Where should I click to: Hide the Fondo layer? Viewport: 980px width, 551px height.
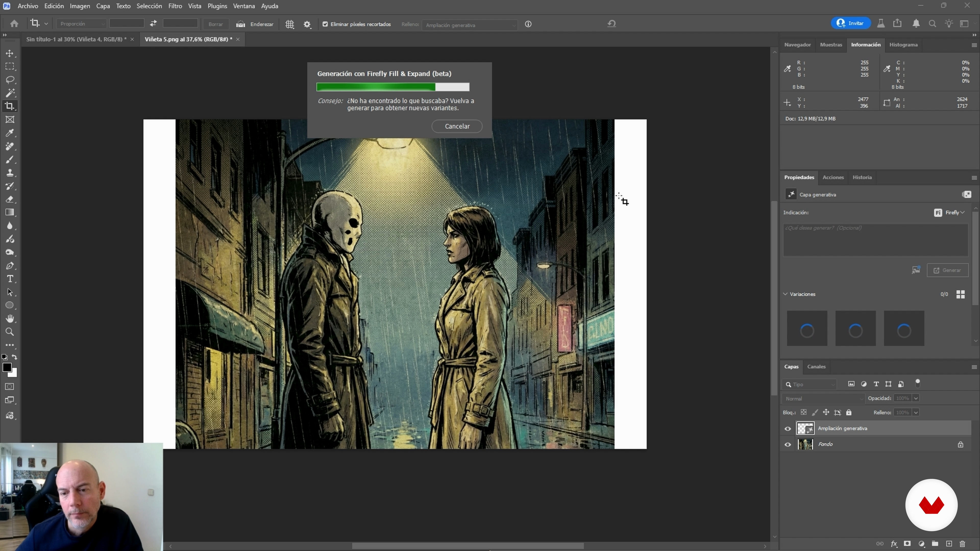pos(788,445)
